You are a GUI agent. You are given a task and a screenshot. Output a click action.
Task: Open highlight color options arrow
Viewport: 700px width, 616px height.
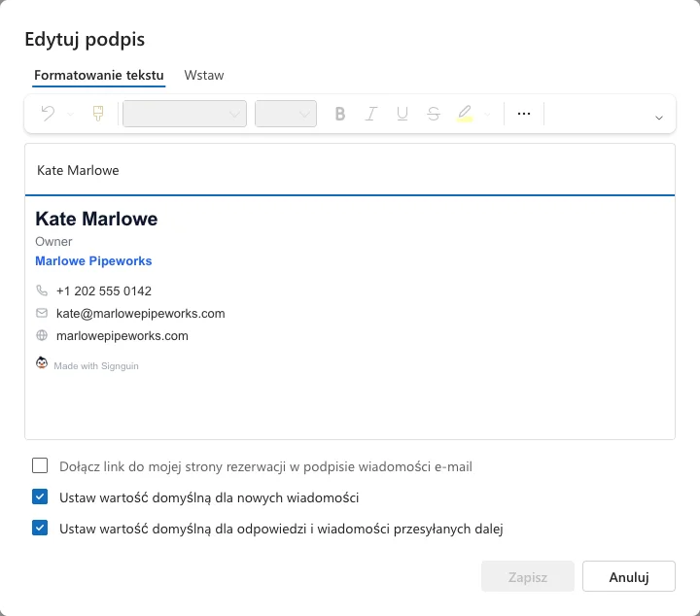coord(487,115)
